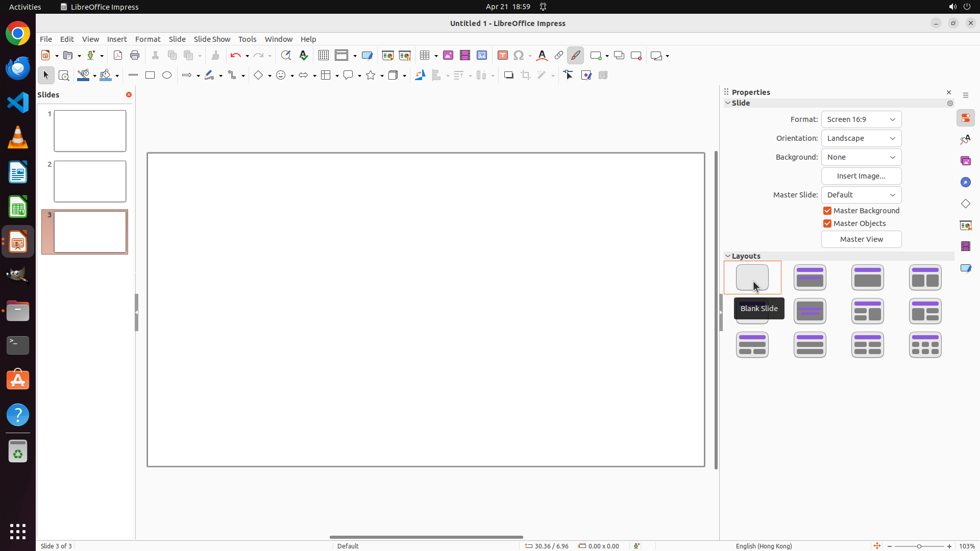The width and height of the screenshot is (980, 551).
Task: Click the Toggle Shadow toolbar icon
Action: click(508, 76)
